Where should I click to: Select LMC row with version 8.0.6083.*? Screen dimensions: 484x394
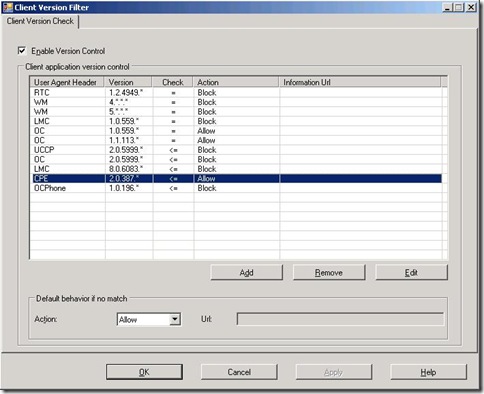coord(236,169)
